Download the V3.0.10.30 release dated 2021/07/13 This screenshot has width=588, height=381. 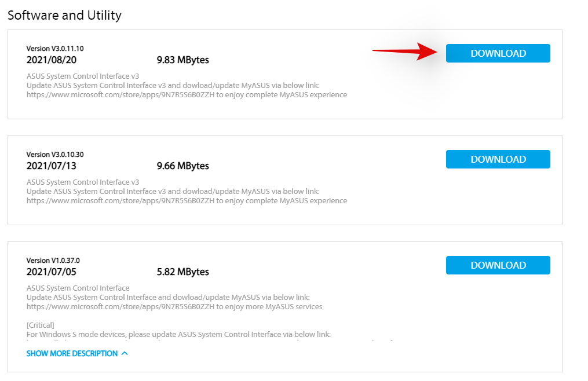pyautogui.click(x=498, y=159)
